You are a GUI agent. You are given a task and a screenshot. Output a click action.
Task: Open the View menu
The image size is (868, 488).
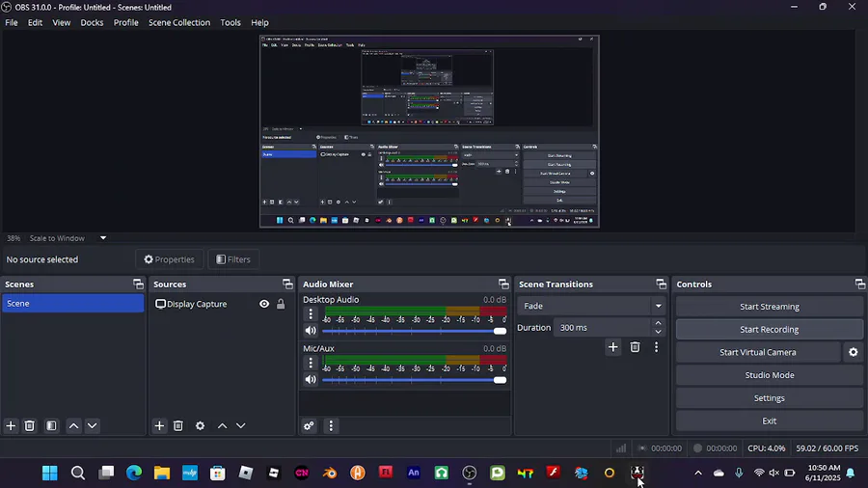click(x=62, y=23)
